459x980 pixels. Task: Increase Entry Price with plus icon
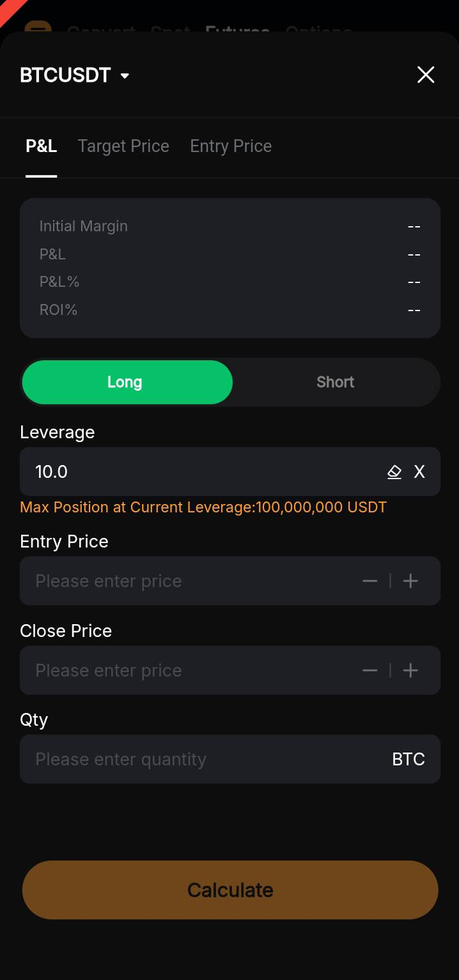(410, 581)
